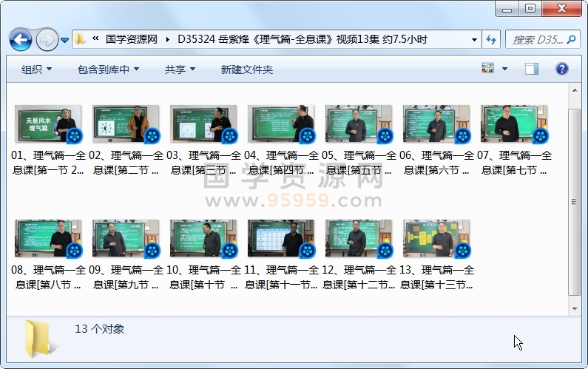The width and height of the screenshot is (588, 369).
Task: Select video thumbnail 03 第三节
Action: pyautogui.click(x=203, y=124)
